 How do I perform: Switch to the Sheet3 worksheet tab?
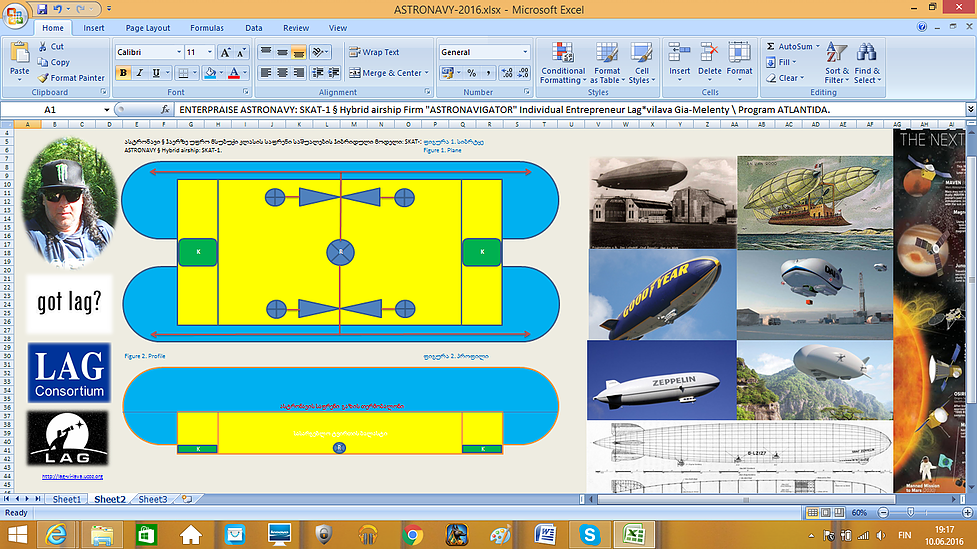pos(153,499)
